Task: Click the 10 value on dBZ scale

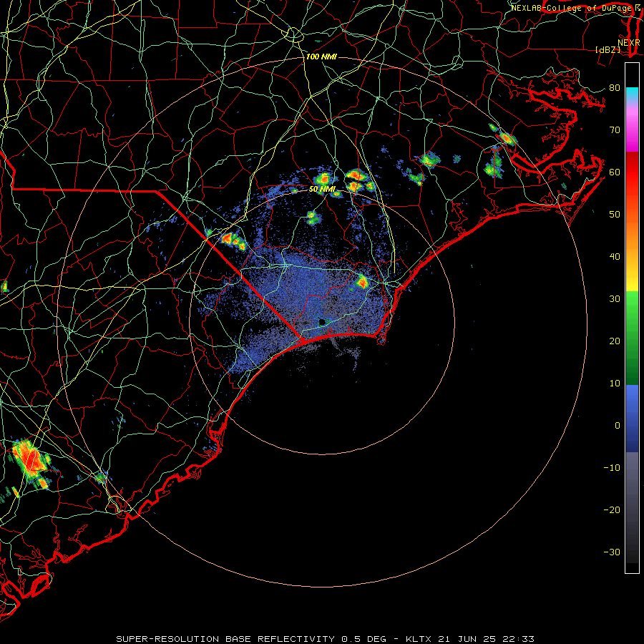Action: (615, 384)
